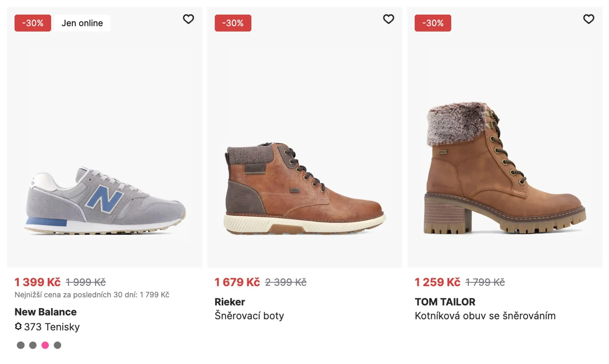Select the pink color variant dot
Image resolution: width=609 pixels, height=364 pixels.
(x=45, y=345)
